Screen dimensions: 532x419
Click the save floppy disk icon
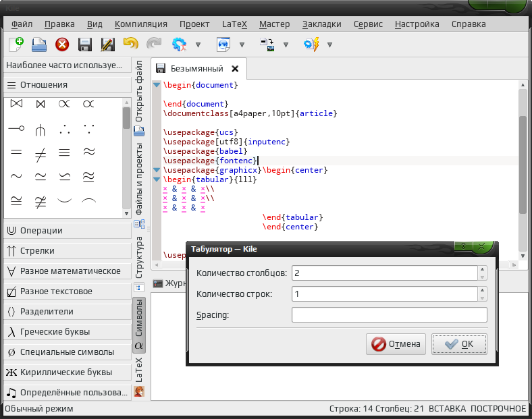pyautogui.click(x=85, y=45)
